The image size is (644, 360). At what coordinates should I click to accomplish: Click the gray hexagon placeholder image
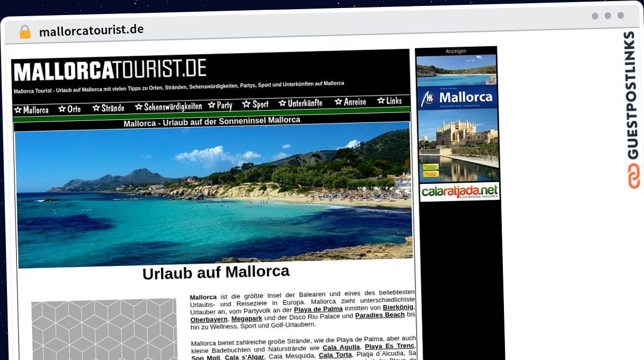(x=104, y=330)
